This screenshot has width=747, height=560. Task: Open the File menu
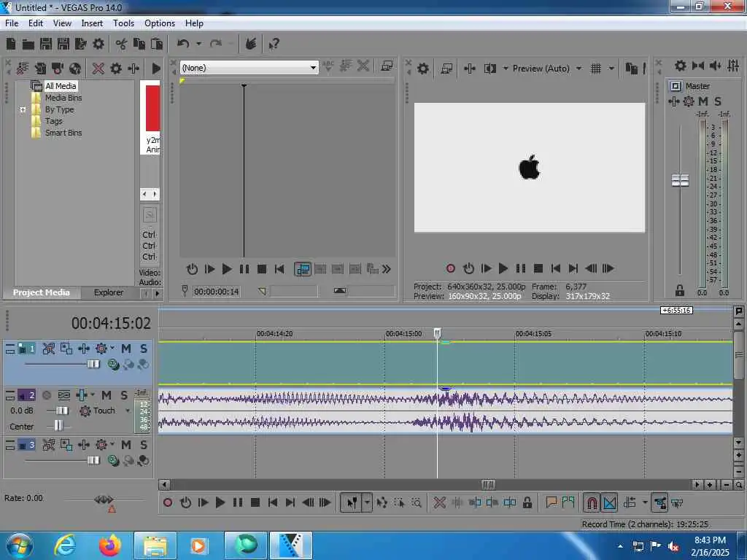pos(12,23)
